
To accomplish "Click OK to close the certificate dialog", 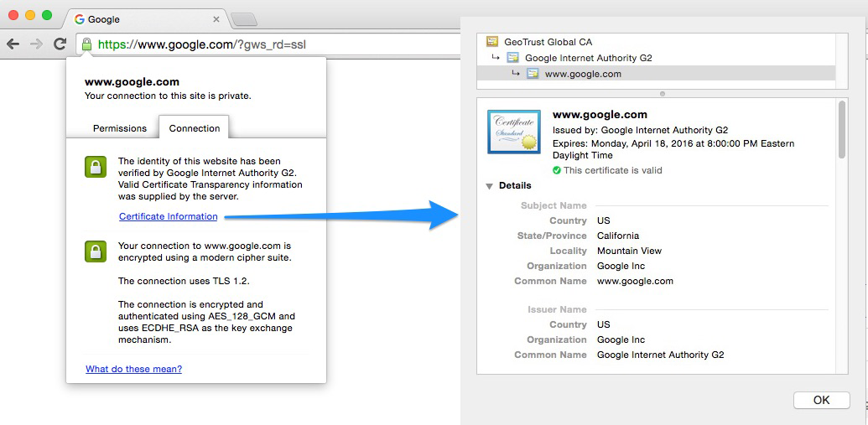I will click(822, 400).
